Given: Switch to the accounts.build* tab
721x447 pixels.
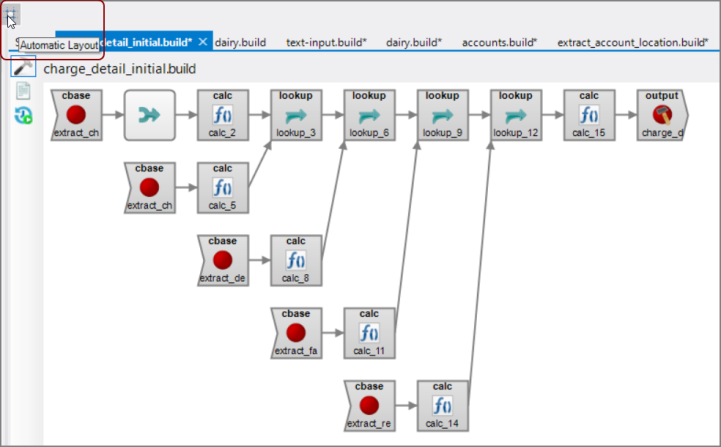Looking at the screenshot, I should pos(500,42).
